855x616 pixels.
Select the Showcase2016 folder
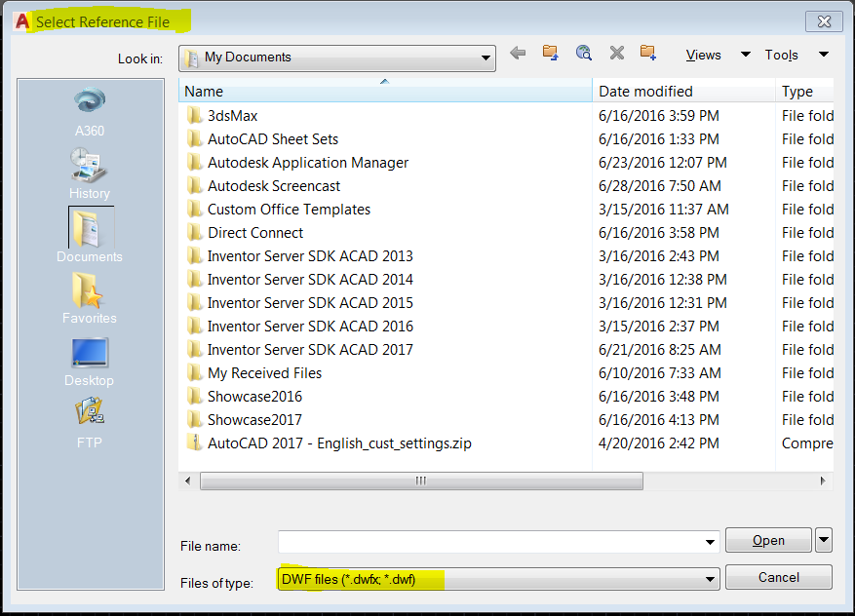(x=245, y=397)
